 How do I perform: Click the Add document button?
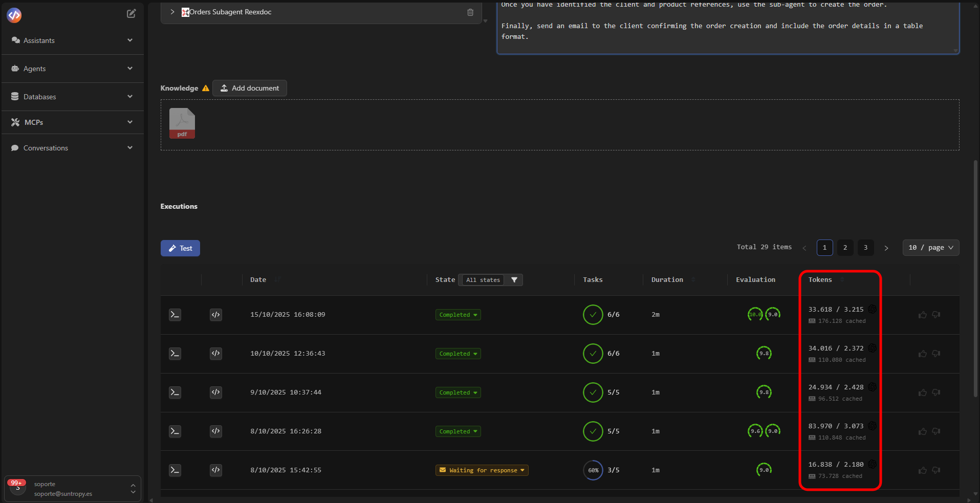tap(250, 88)
